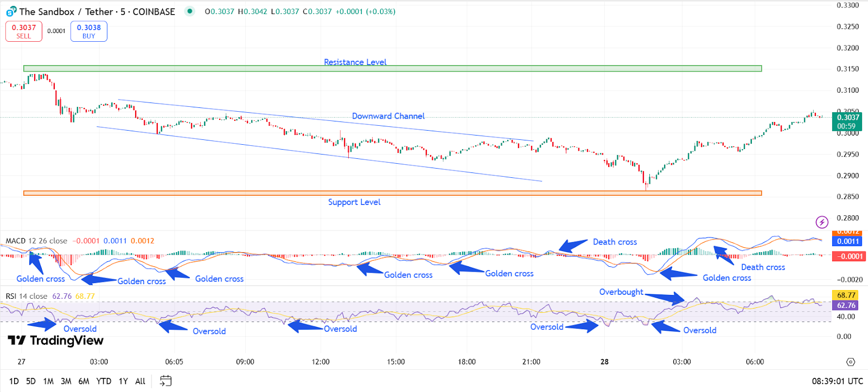Select the 1Y time range
868x392 pixels.
(x=123, y=381)
